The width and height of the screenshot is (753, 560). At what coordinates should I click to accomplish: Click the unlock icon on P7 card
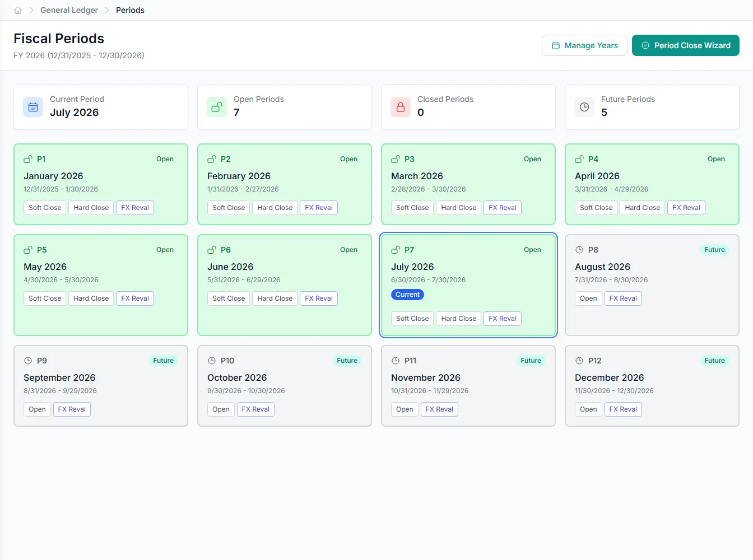396,250
